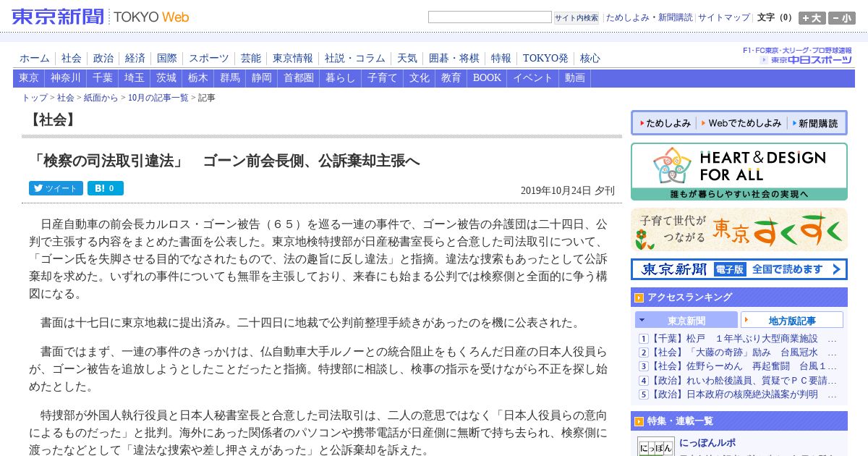Open 芸能 in main menu
Screen dimensions: 868x456
click(251, 58)
